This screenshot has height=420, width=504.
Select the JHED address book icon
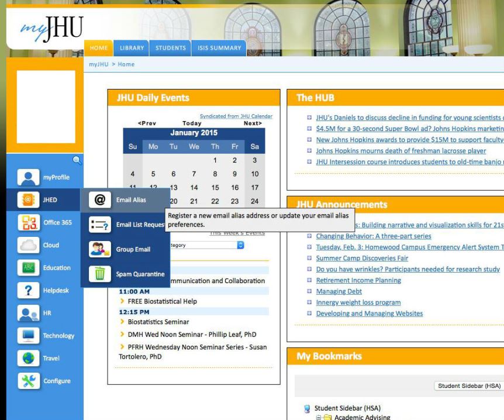point(28,199)
